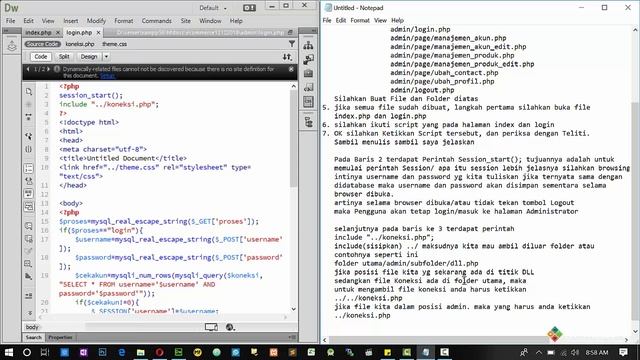
Task: Go to previous info bar message
Action: (x=28, y=69)
